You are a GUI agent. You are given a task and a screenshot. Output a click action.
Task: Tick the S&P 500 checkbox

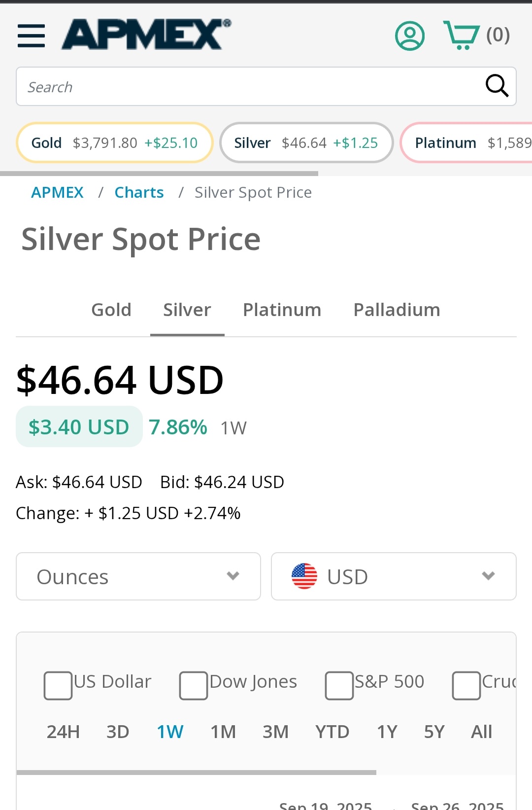(x=339, y=685)
